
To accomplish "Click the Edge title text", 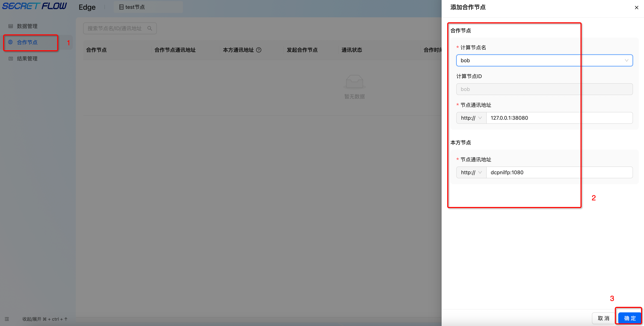I will pos(87,7).
